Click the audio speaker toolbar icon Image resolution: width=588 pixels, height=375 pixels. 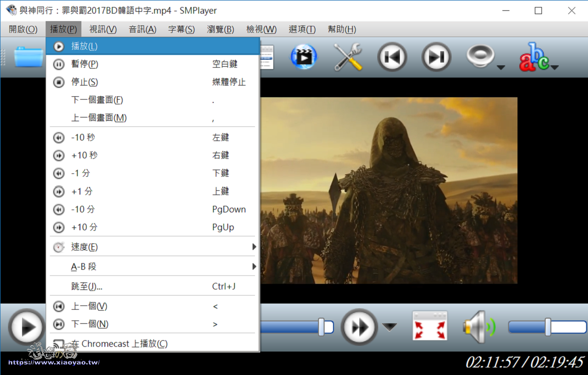(x=480, y=56)
